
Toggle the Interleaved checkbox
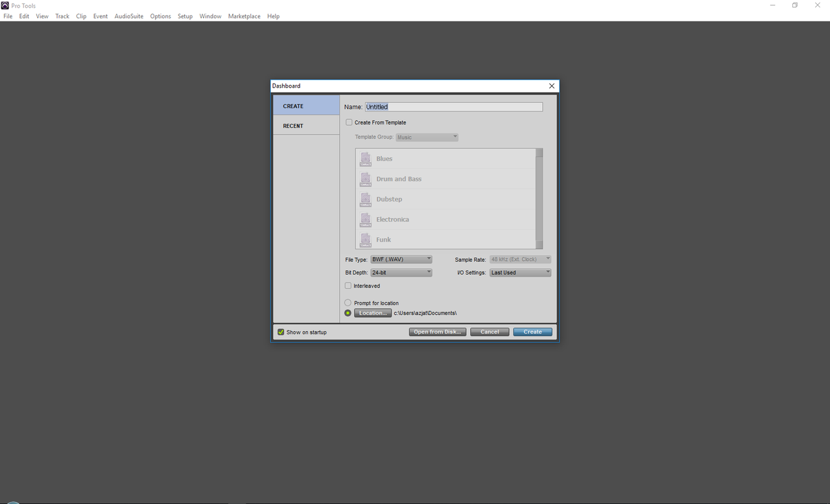point(348,286)
